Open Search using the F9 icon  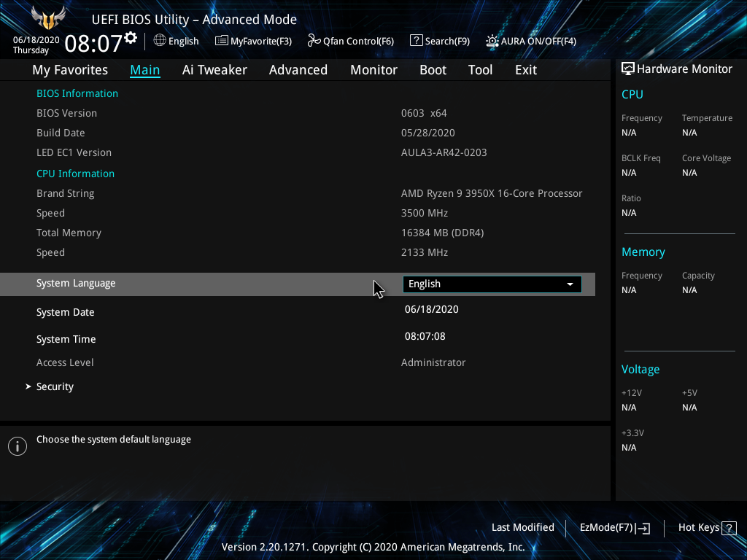point(415,41)
